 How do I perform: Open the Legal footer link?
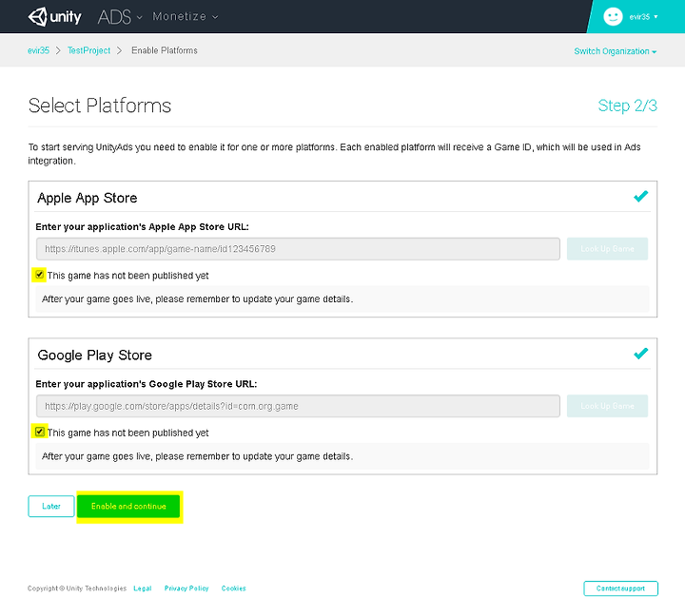point(143,588)
